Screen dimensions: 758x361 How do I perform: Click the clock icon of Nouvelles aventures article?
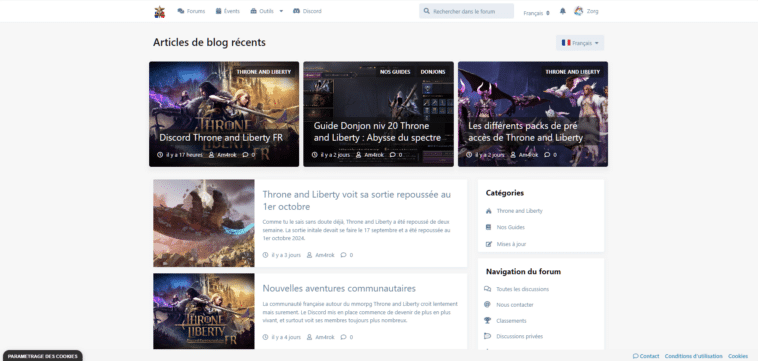click(265, 337)
